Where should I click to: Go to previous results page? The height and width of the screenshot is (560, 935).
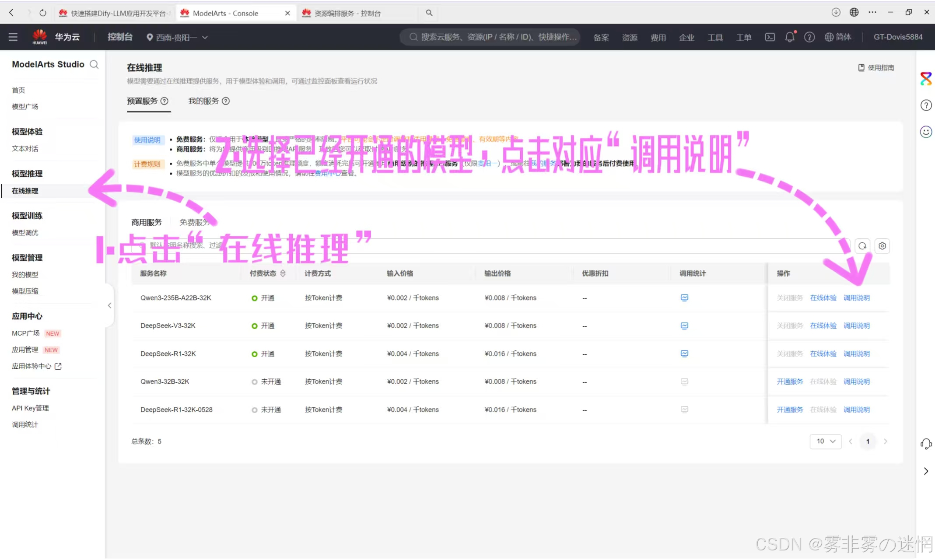point(851,441)
